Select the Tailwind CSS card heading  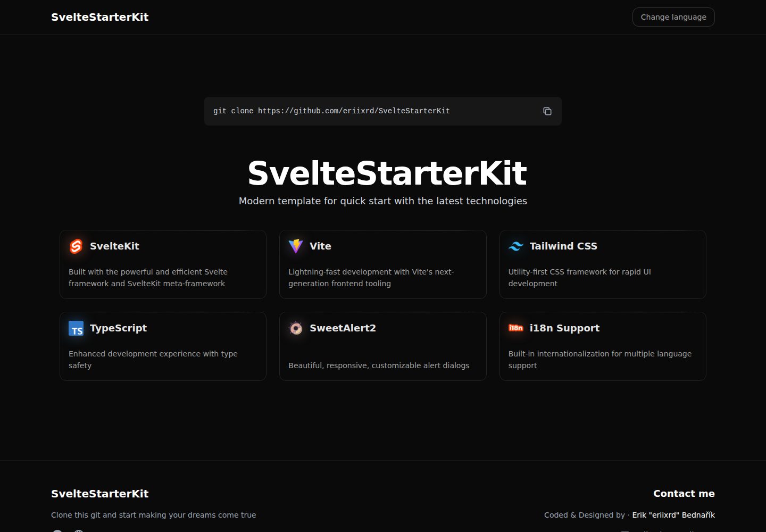(563, 246)
